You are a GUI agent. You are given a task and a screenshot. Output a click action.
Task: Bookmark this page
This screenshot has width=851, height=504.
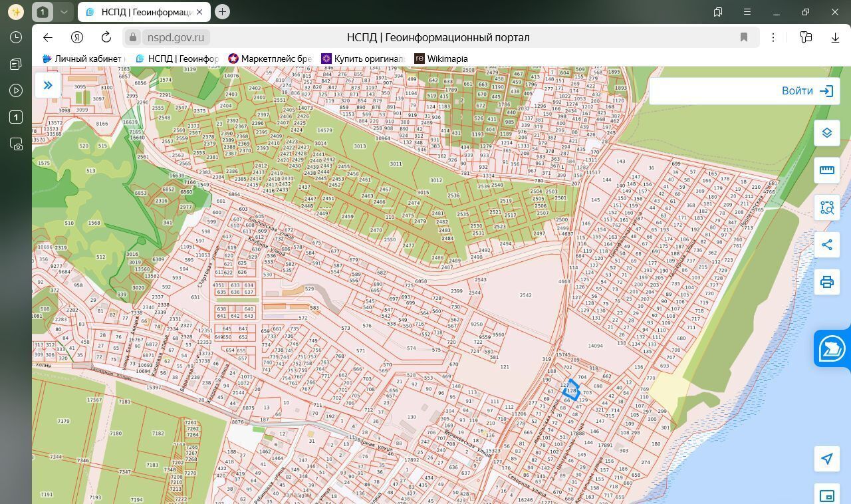744,37
